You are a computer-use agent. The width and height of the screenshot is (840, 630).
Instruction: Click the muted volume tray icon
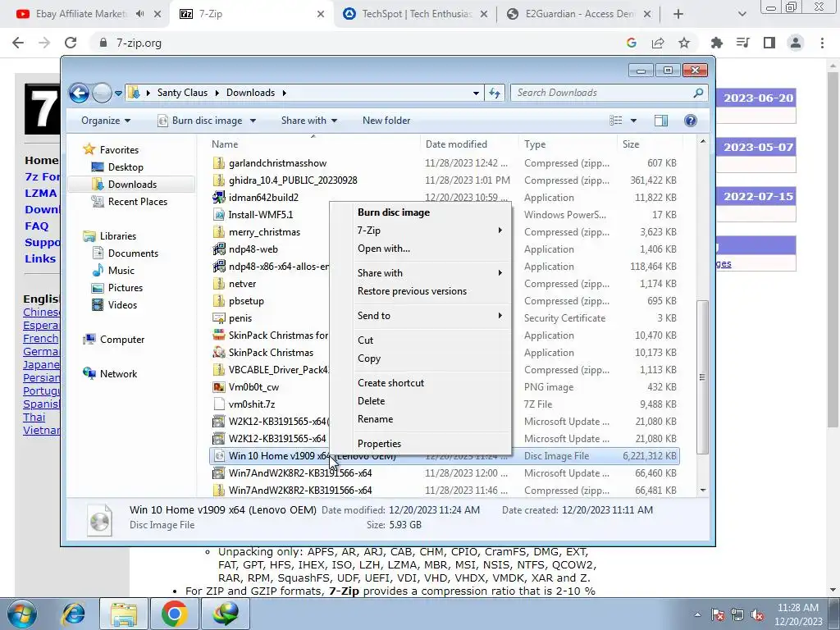(x=757, y=615)
